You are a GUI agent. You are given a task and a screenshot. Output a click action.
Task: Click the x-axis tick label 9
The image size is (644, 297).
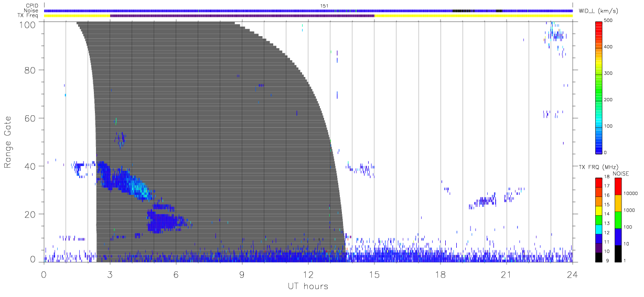pos(242,274)
